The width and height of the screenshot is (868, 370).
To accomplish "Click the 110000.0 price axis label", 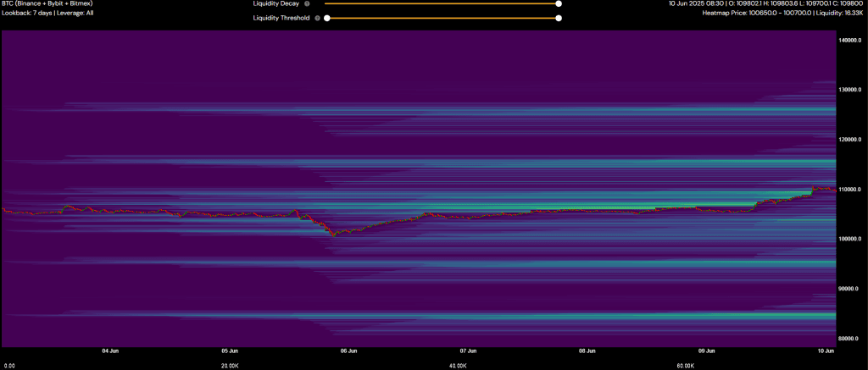I will [x=851, y=189].
